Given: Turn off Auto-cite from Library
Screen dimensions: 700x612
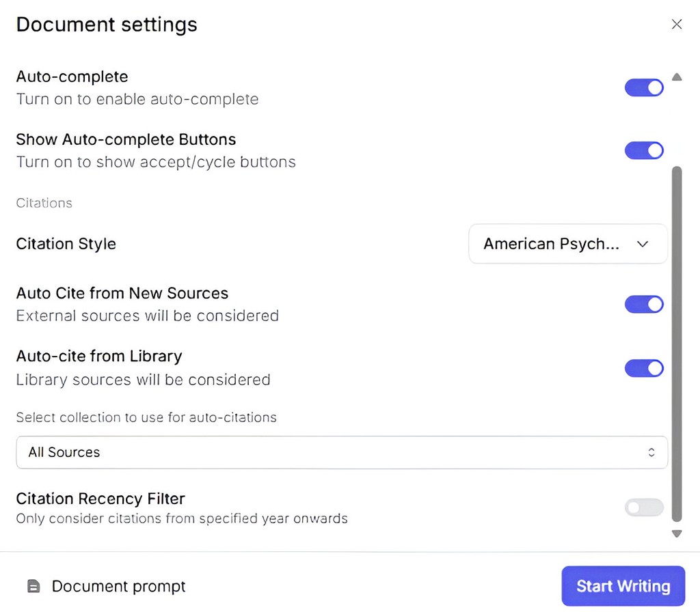Looking at the screenshot, I should coord(643,368).
